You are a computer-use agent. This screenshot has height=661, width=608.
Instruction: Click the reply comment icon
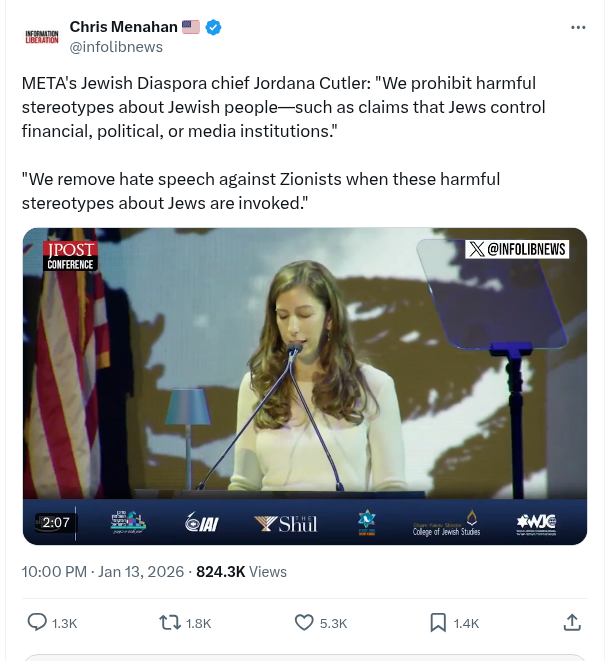point(37,622)
